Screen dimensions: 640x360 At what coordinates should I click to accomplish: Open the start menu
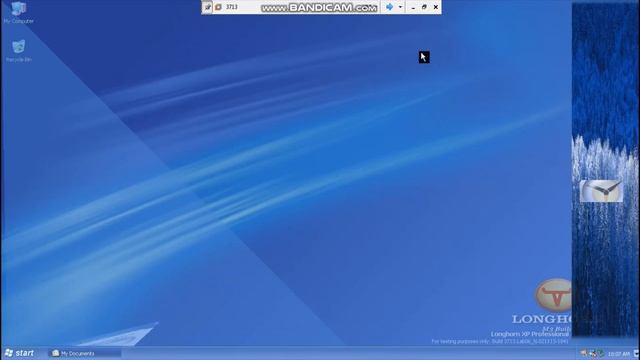pyautogui.click(x=20, y=353)
